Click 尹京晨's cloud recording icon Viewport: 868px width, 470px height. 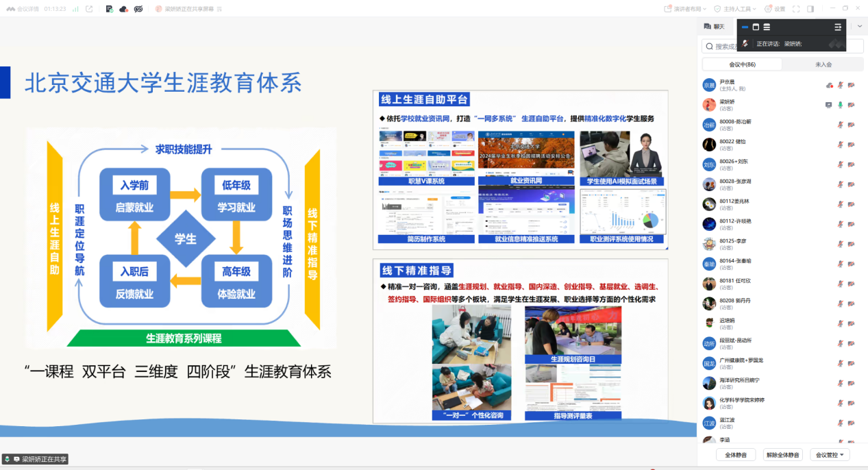click(830, 85)
